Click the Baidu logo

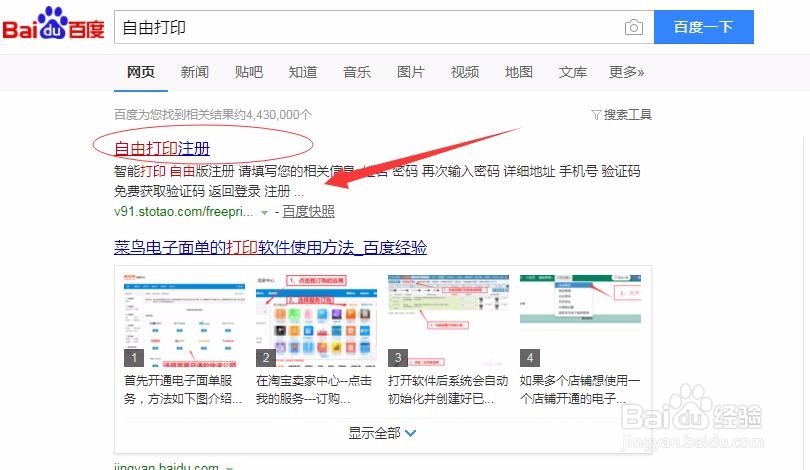(53, 24)
